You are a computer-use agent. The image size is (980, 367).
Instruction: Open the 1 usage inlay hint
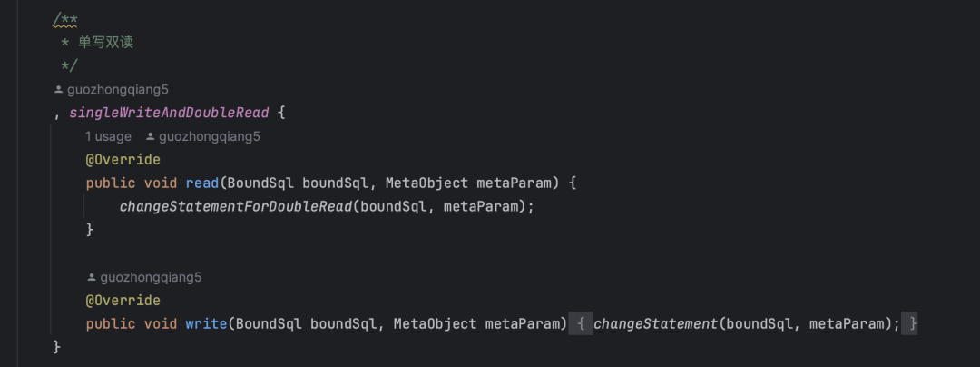pos(108,136)
